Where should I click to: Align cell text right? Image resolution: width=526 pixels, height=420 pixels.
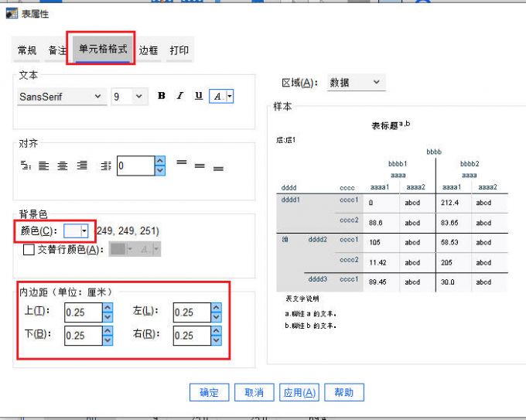click(82, 166)
